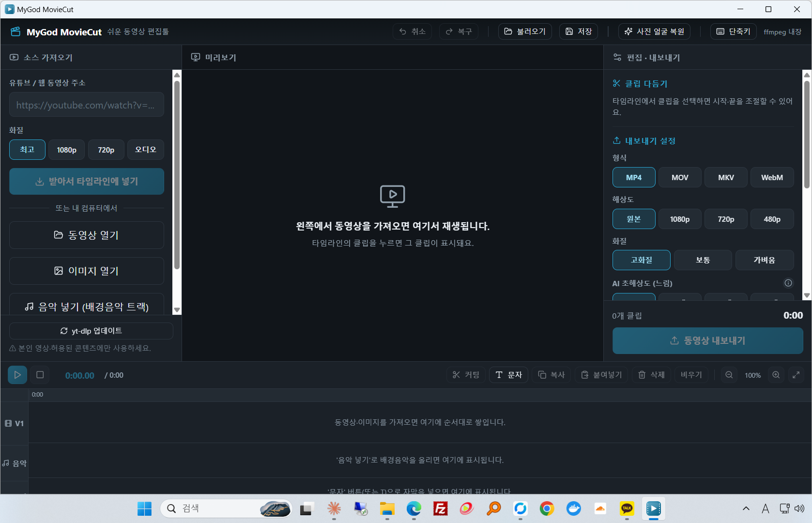Choose MP4 export format
This screenshot has width=812, height=523.
tap(634, 177)
